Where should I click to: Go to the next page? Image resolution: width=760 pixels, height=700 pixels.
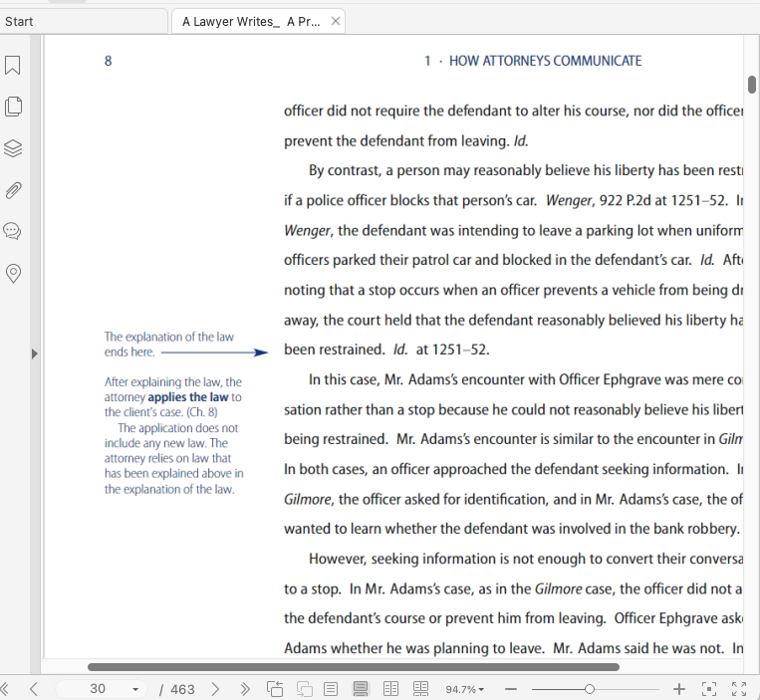point(216,688)
